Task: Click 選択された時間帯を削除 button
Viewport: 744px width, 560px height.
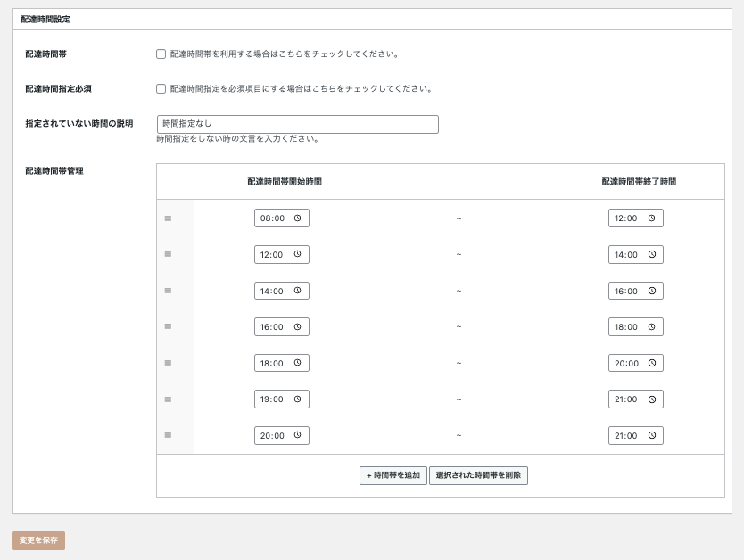Action: (x=478, y=475)
